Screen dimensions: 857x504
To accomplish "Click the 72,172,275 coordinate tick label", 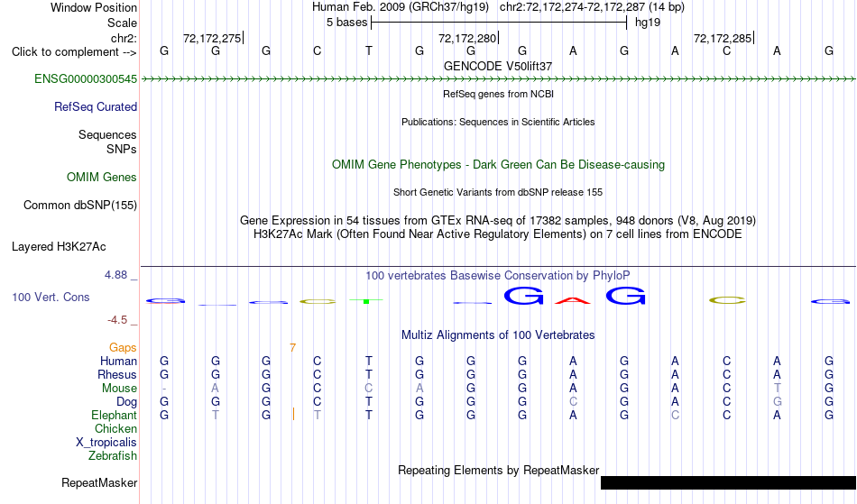I will [x=212, y=38].
